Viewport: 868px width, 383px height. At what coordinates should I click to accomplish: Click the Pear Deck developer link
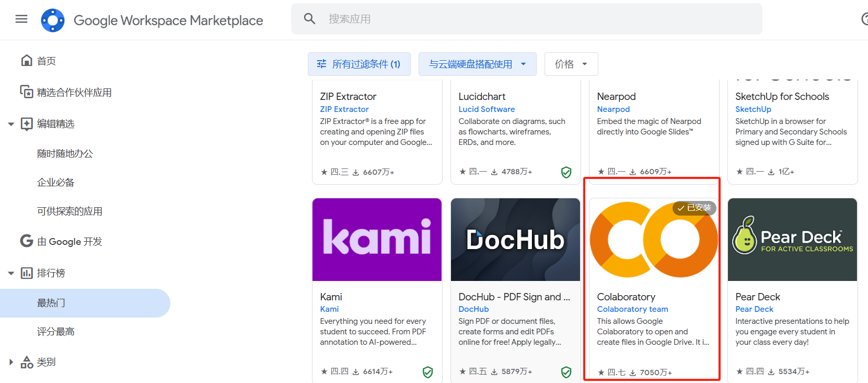[754, 309]
